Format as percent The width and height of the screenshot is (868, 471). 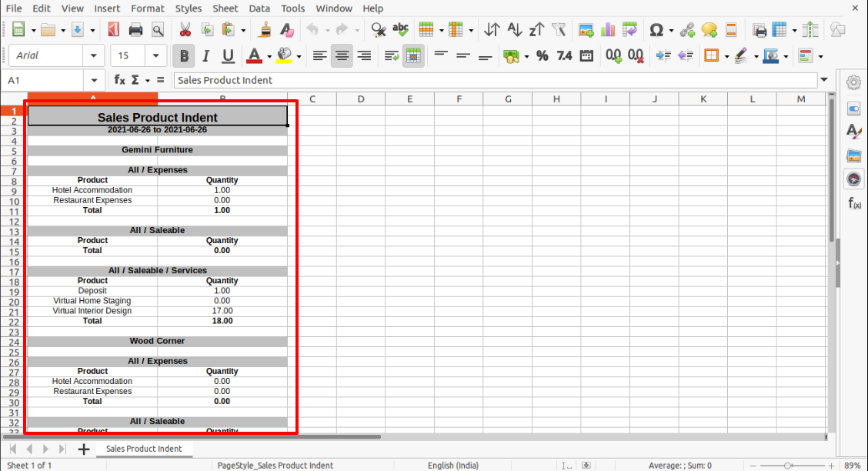(542, 55)
